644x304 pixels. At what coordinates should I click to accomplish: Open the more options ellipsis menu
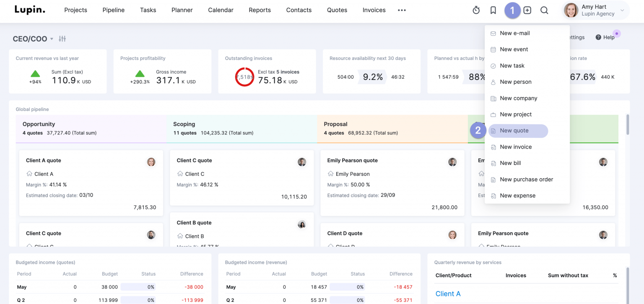(x=402, y=10)
